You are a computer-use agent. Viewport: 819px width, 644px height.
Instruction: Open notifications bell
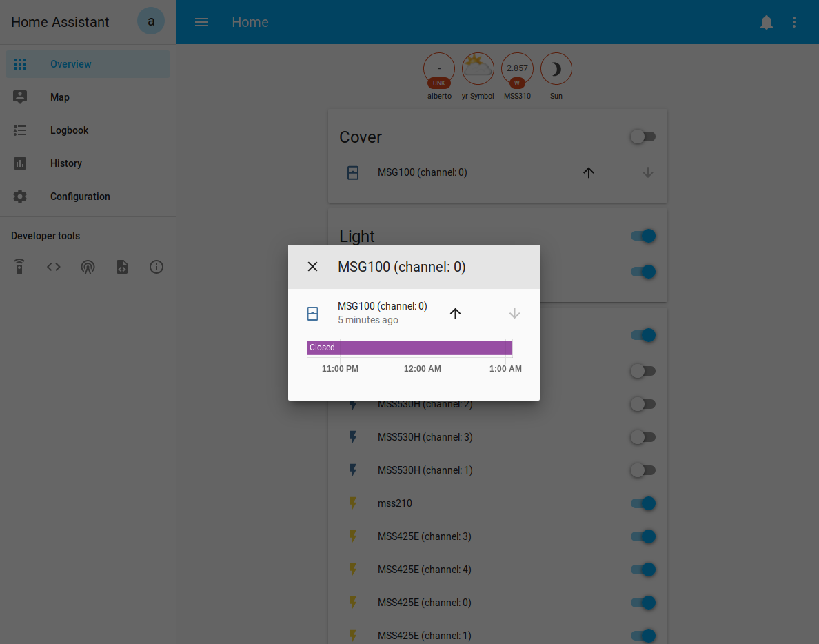(766, 22)
